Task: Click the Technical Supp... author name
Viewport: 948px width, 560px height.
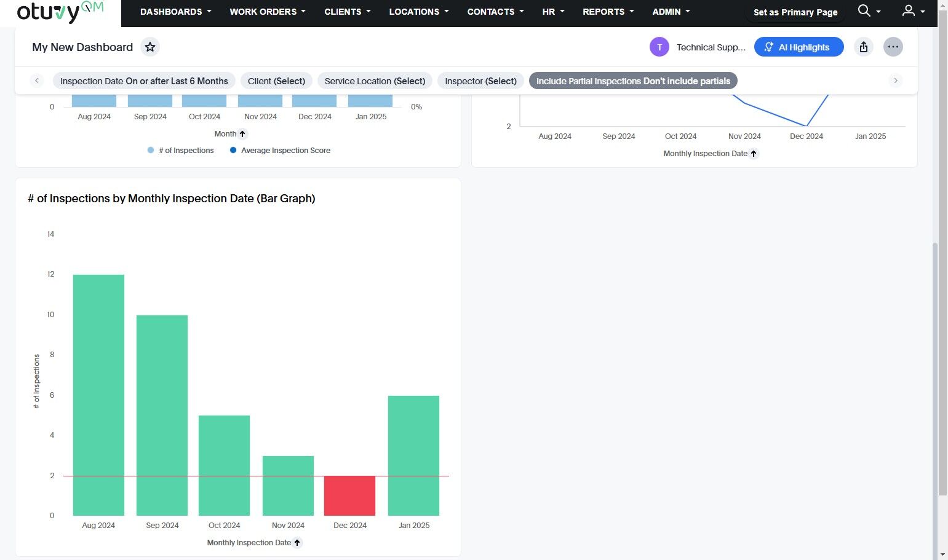Action: [711, 47]
